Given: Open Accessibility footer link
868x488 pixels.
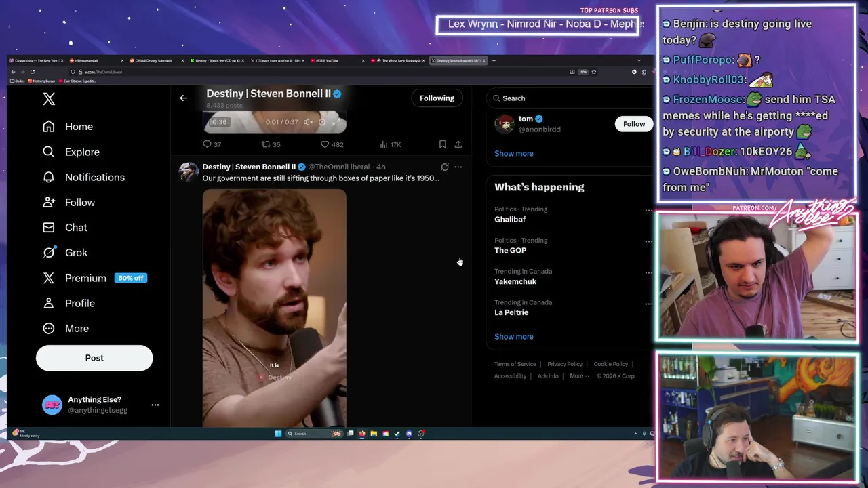Looking at the screenshot, I should (x=510, y=376).
